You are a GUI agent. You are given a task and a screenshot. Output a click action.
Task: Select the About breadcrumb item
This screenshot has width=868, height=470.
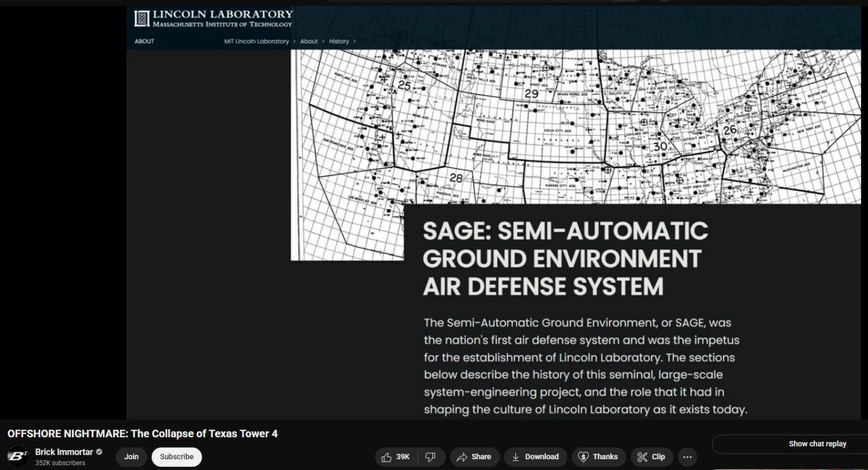(x=309, y=41)
